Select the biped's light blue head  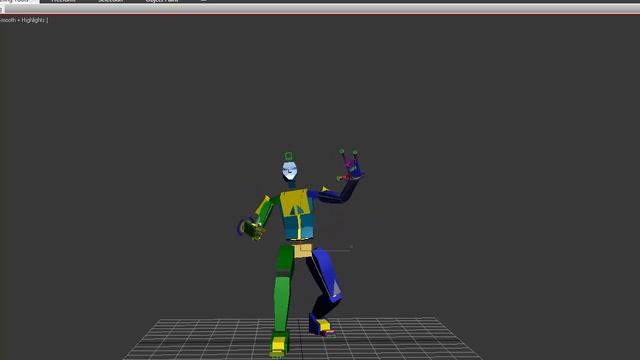tap(289, 170)
